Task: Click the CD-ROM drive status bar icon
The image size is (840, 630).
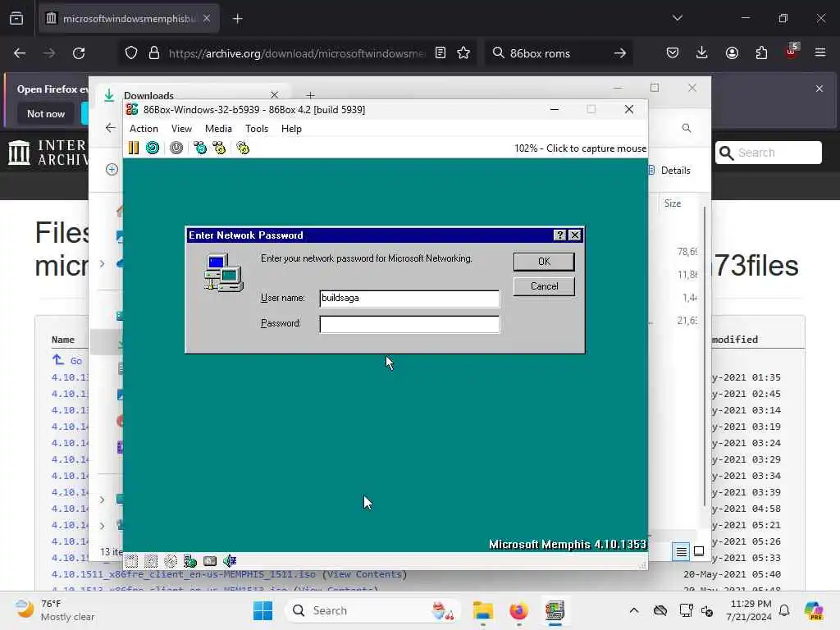Action: tap(171, 561)
